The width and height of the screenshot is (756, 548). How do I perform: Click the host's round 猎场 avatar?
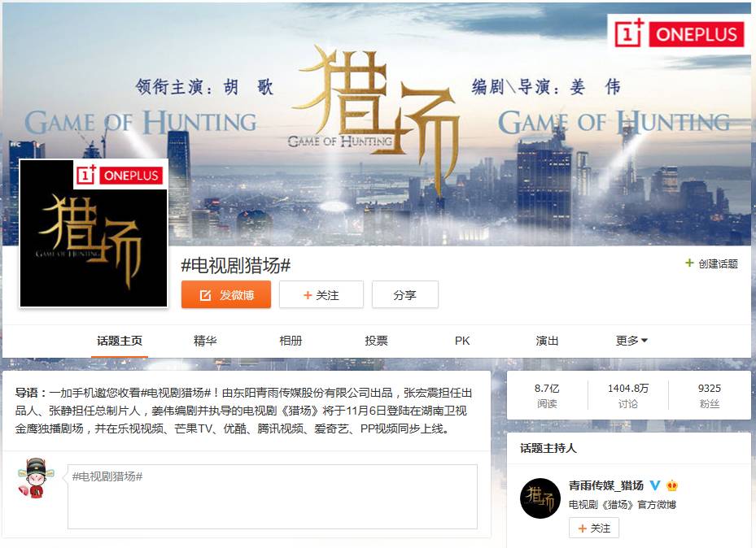[540, 498]
